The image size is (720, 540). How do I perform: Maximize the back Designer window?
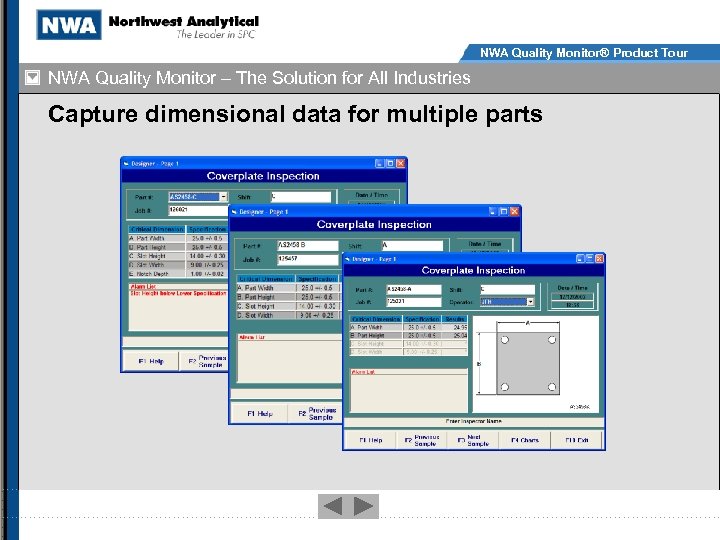(390, 163)
